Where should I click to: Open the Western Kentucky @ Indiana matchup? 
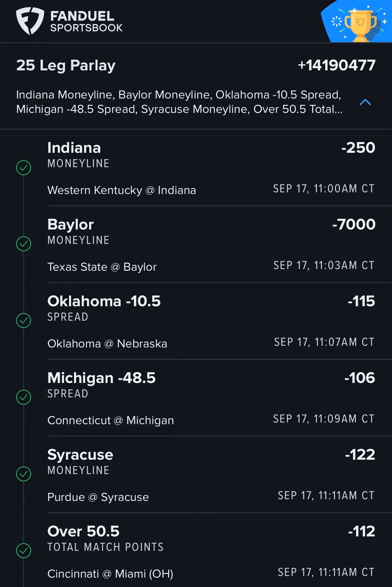coord(122,190)
